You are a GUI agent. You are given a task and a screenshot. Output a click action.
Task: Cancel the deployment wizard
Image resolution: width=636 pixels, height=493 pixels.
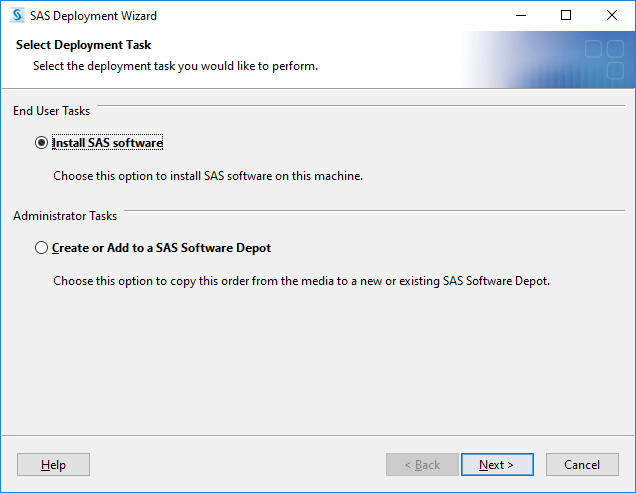click(x=582, y=465)
